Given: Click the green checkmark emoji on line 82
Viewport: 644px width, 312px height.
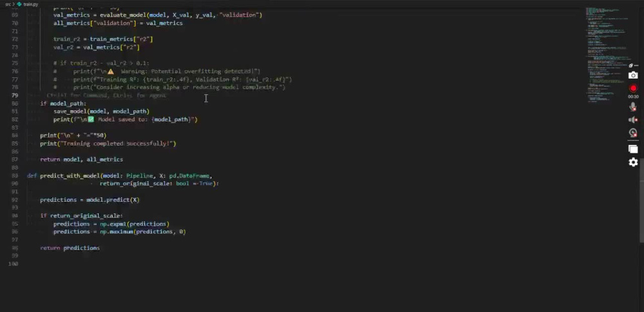Looking at the screenshot, I should [x=91, y=120].
